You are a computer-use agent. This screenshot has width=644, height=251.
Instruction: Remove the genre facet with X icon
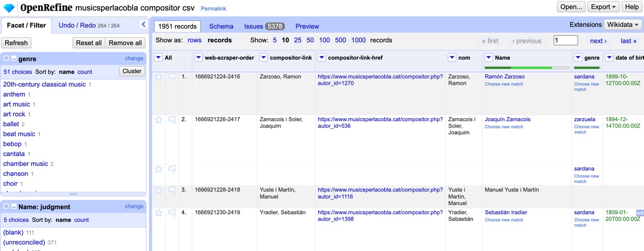(6, 59)
